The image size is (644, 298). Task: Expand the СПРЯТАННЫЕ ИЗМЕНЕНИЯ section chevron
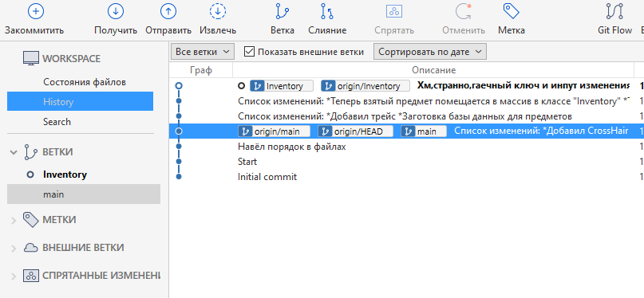click(14, 276)
